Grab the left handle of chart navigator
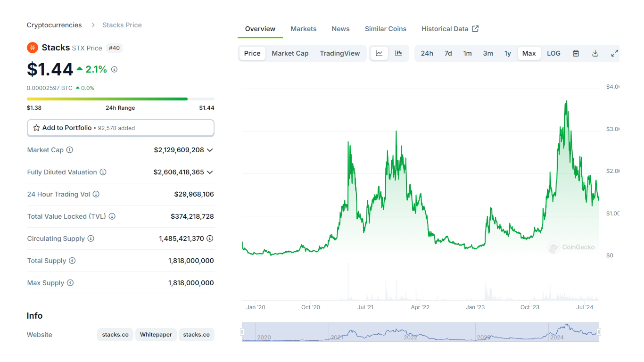This screenshot has height=362, width=644. (242, 332)
